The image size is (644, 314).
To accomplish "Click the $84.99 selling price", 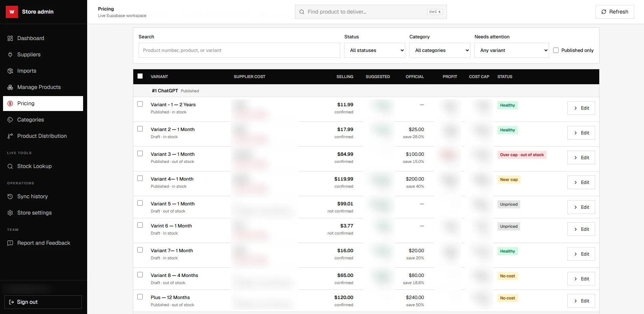I will click(x=345, y=154).
